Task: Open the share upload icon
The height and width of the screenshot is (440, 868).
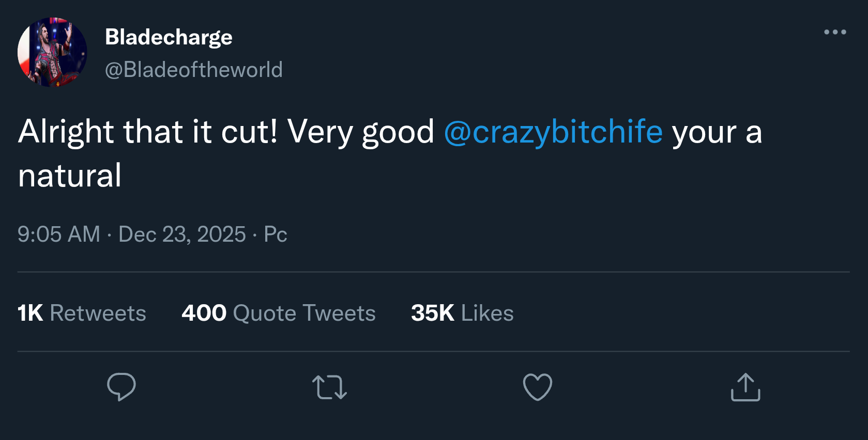Action: point(745,387)
